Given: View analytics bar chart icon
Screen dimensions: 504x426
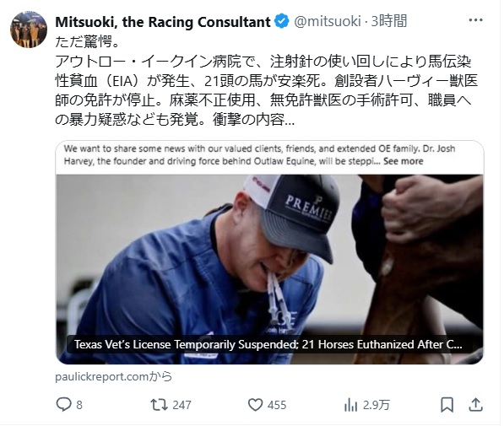Looking at the screenshot, I should (350, 405).
